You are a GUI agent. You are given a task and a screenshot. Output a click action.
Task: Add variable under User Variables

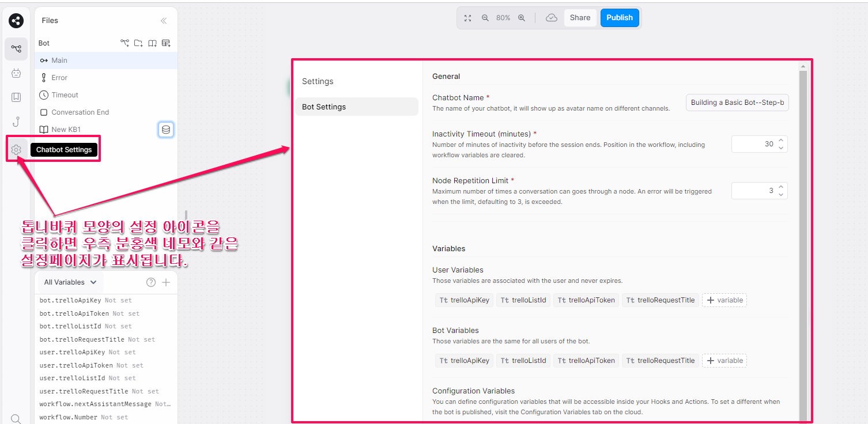click(724, 300)
